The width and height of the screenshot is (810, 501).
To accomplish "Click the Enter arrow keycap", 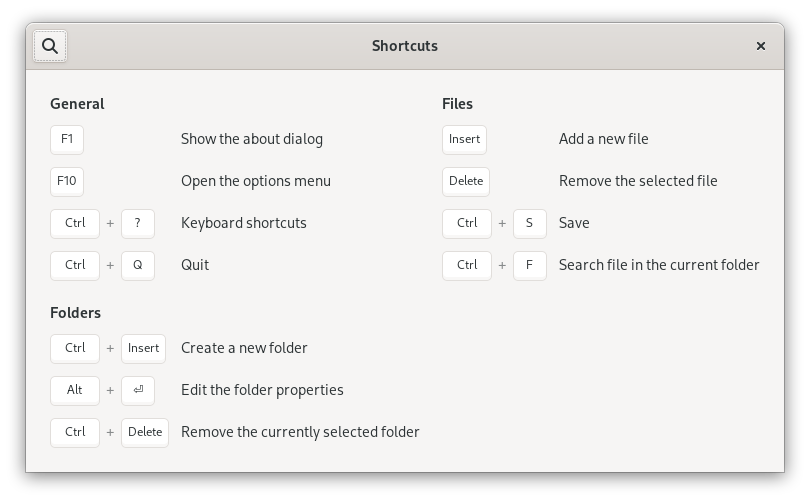I will coord(138,390).
